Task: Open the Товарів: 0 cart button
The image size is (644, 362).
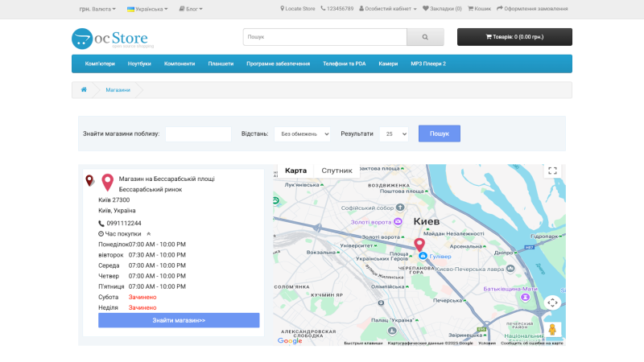Action: (514, 37)
